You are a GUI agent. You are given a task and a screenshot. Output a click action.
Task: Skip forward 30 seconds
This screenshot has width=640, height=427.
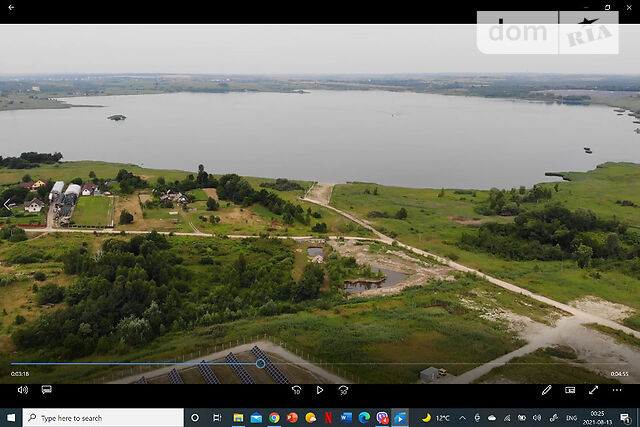click(343, 390)
